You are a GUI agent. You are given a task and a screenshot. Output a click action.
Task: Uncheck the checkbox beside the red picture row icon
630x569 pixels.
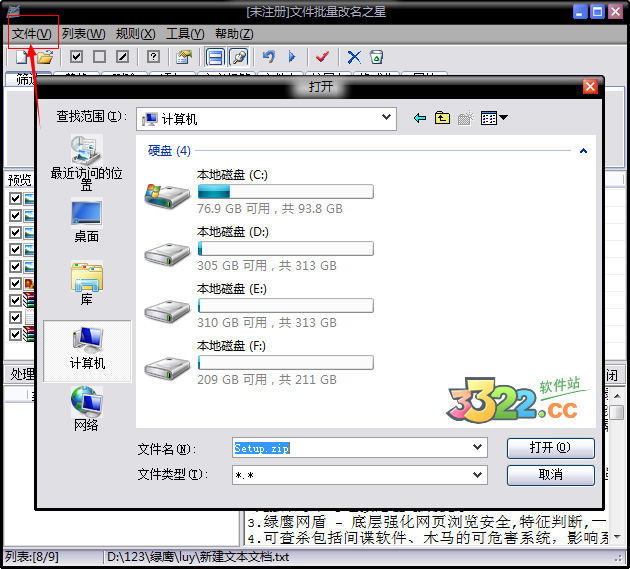pyautogui.click(x=15, y=283)
